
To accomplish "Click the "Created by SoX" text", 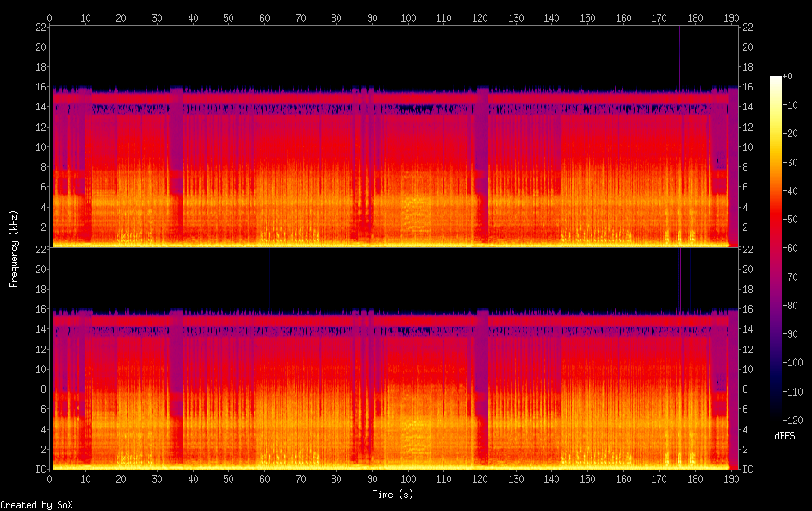I will click(x=29, y=505).
